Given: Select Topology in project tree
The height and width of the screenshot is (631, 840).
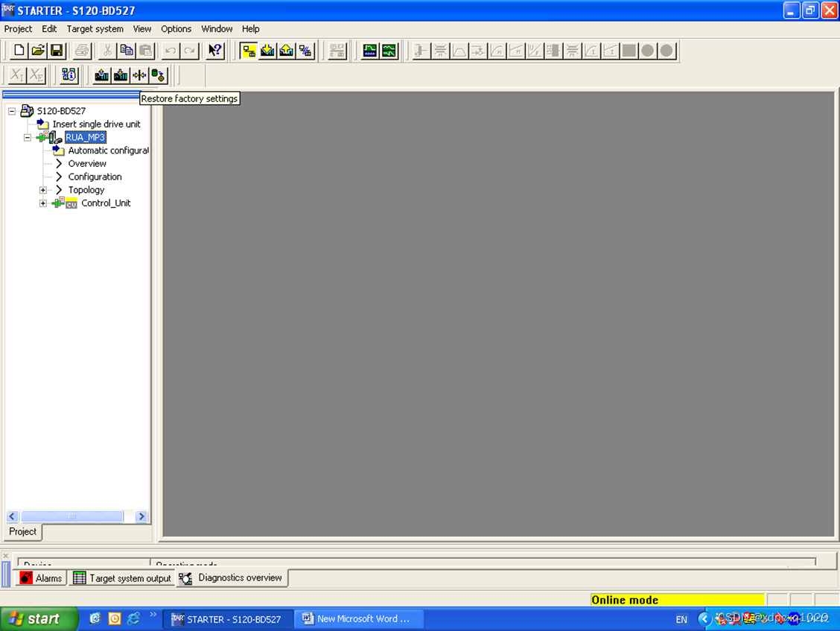Looking at the screenshot, I should coord(86,190).
